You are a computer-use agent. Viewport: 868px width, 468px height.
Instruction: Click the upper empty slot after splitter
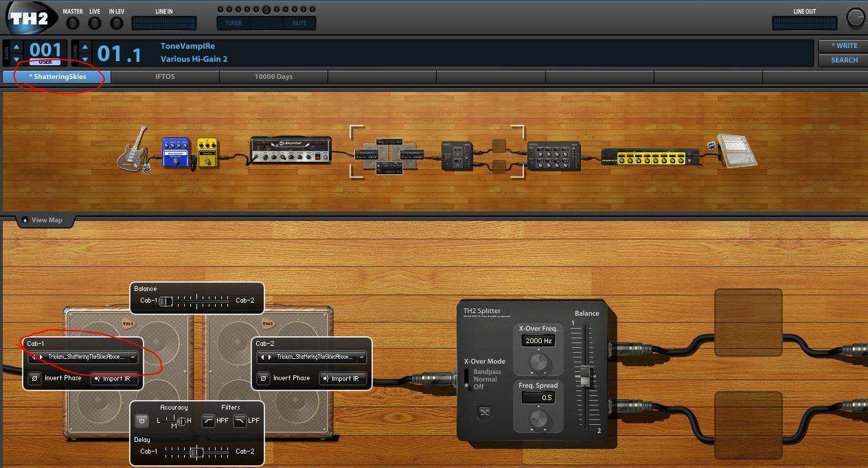tap(749, 323)
